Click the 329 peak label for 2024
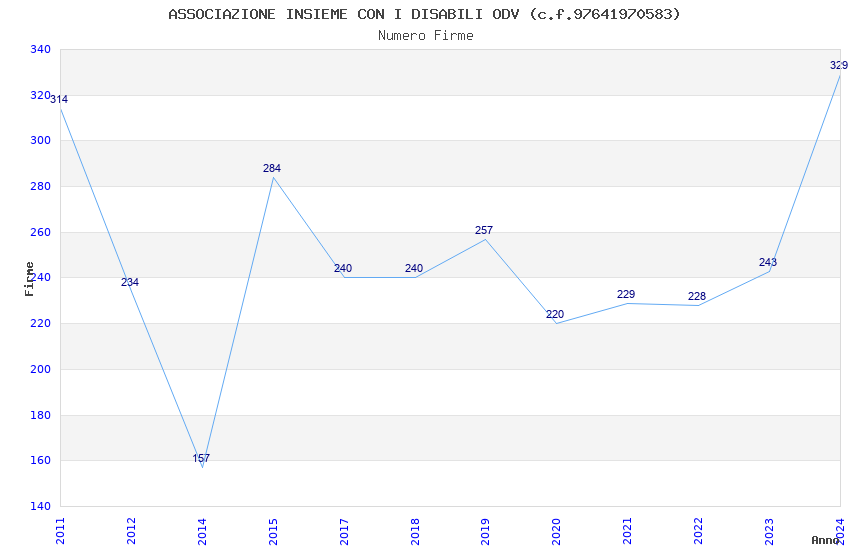The image size is (850, 550). coord(839,66)
